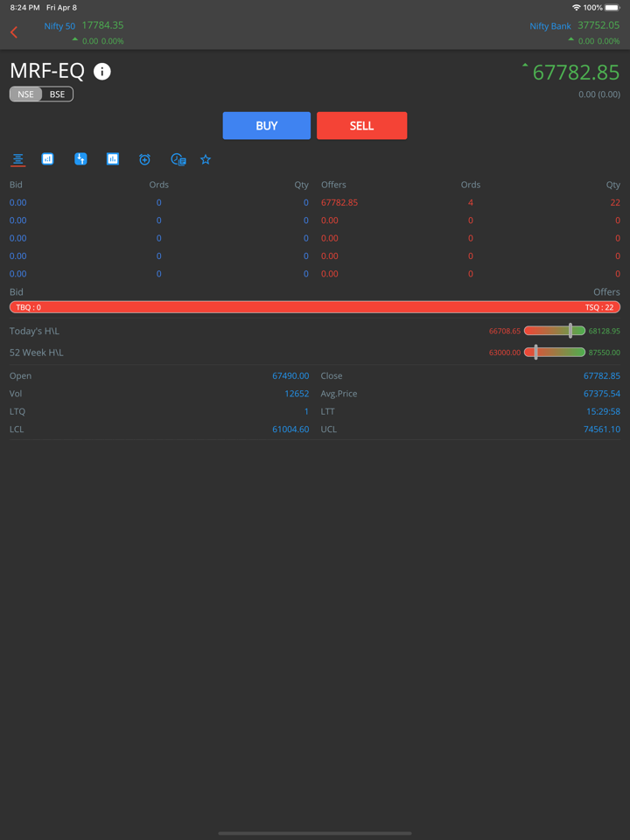
Task: Click Avg.Price value 67375.54
Action: click(x=602, y=393)
